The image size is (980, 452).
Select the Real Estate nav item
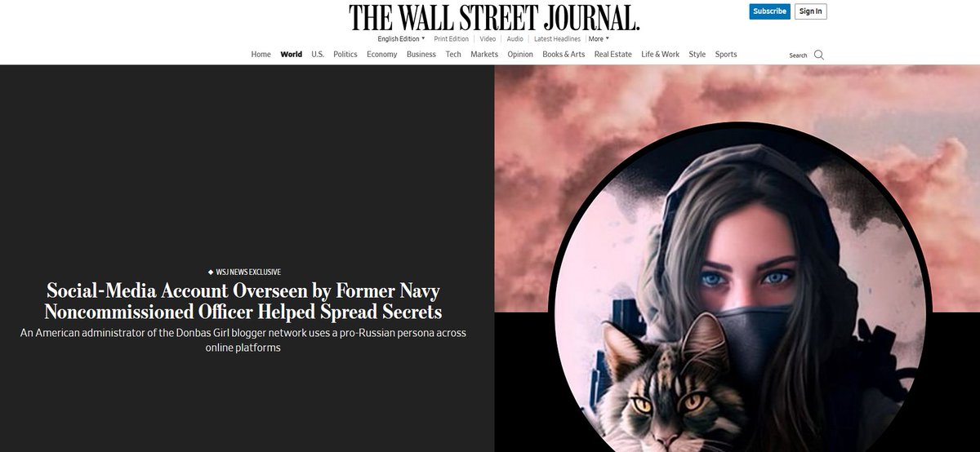613,55
